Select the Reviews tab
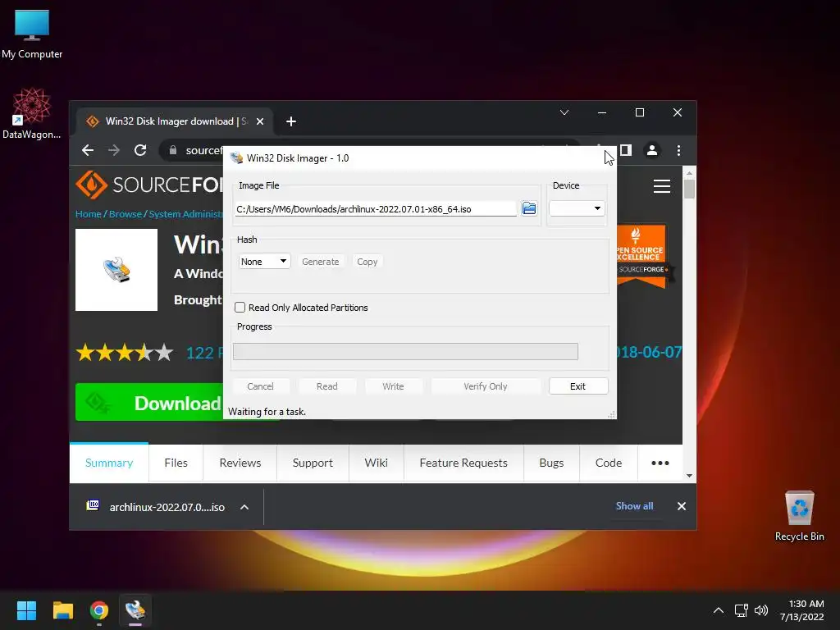Viewport: 840px width, 630px height. 240,463
